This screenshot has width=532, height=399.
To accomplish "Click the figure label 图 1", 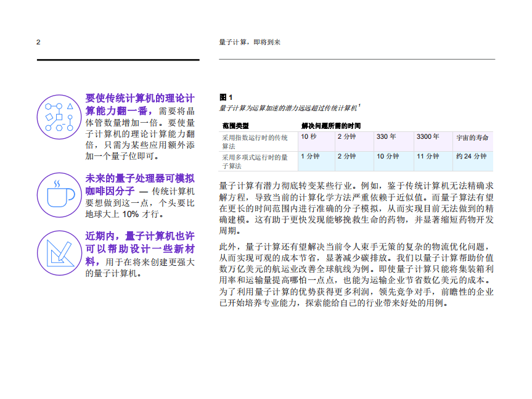I will click(x=224, y=97).
